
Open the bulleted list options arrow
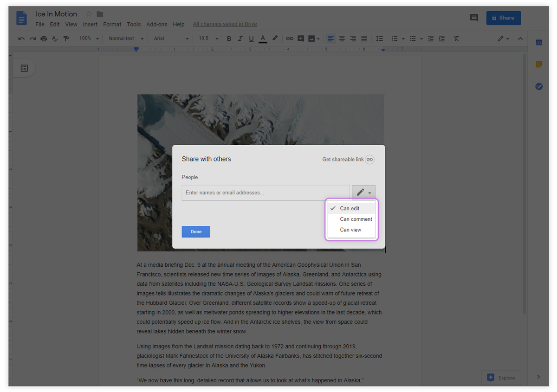tap(421, 39)
